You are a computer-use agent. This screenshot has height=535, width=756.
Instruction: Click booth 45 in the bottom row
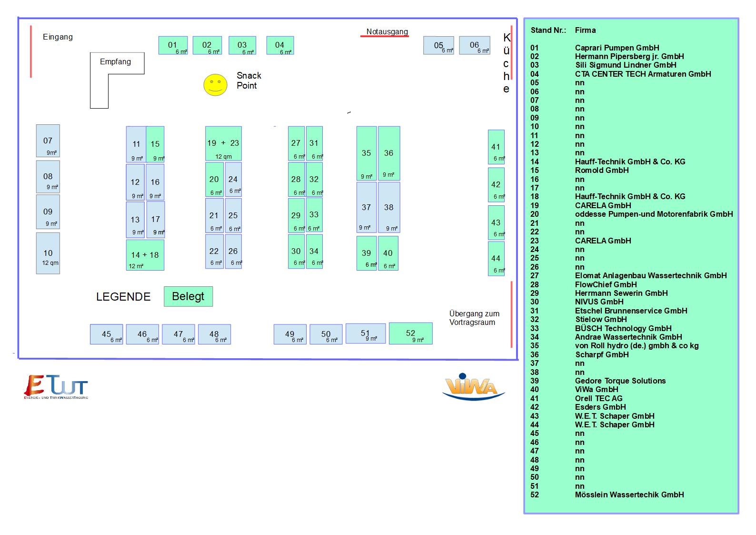point(107,334)
